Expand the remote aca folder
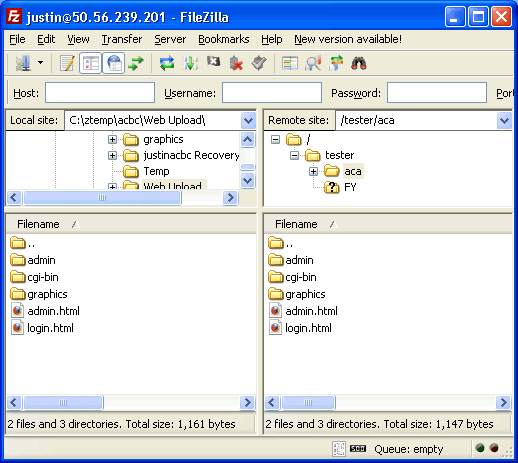Screen dimensions: 518x463 click(x=313, y=171)
